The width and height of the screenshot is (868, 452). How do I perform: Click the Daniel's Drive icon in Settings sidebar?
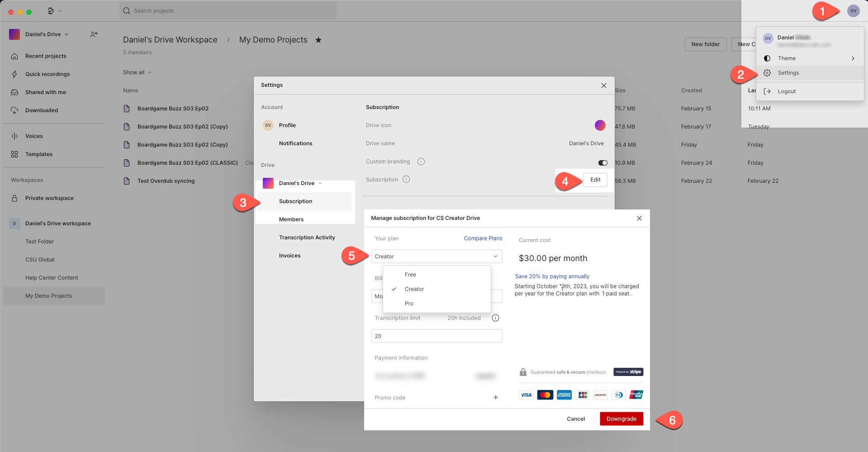coord(268,183)
